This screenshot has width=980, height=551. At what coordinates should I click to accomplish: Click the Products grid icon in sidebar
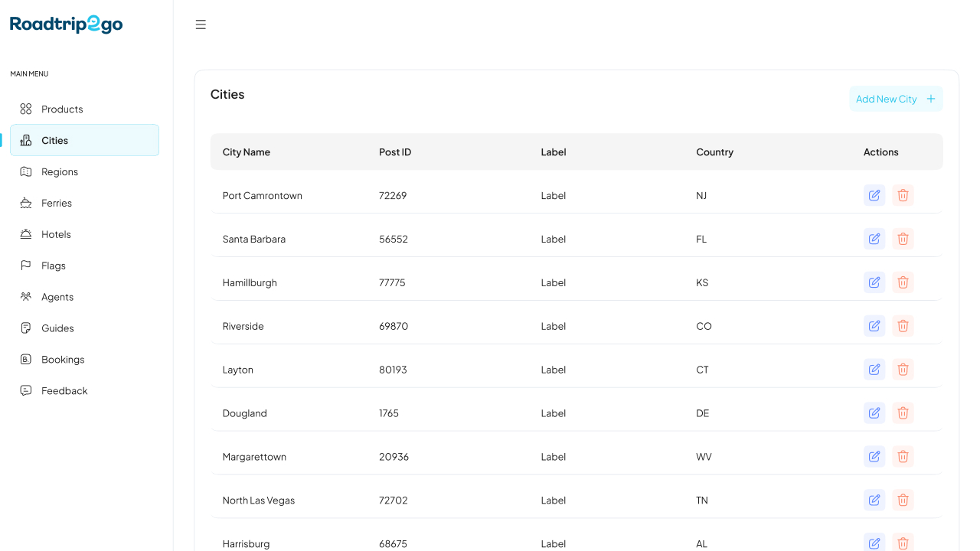click(26, 109)
